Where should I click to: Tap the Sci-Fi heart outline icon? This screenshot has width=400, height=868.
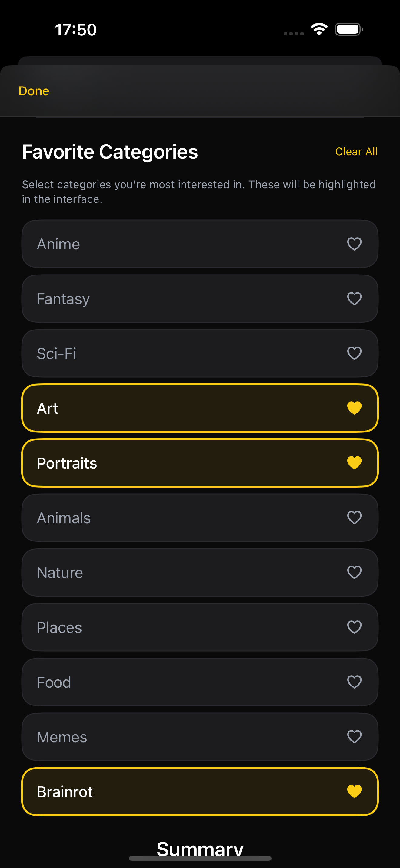(x=354, y=353)
